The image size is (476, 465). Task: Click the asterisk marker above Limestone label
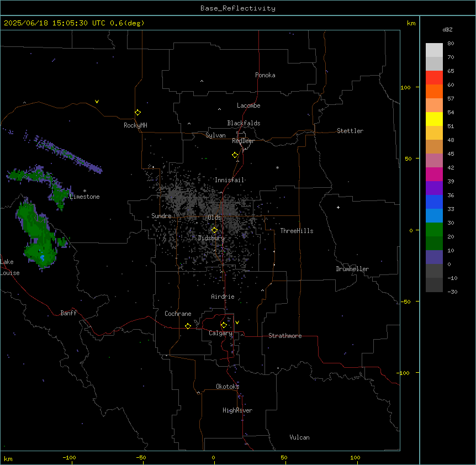coord(84,191)
